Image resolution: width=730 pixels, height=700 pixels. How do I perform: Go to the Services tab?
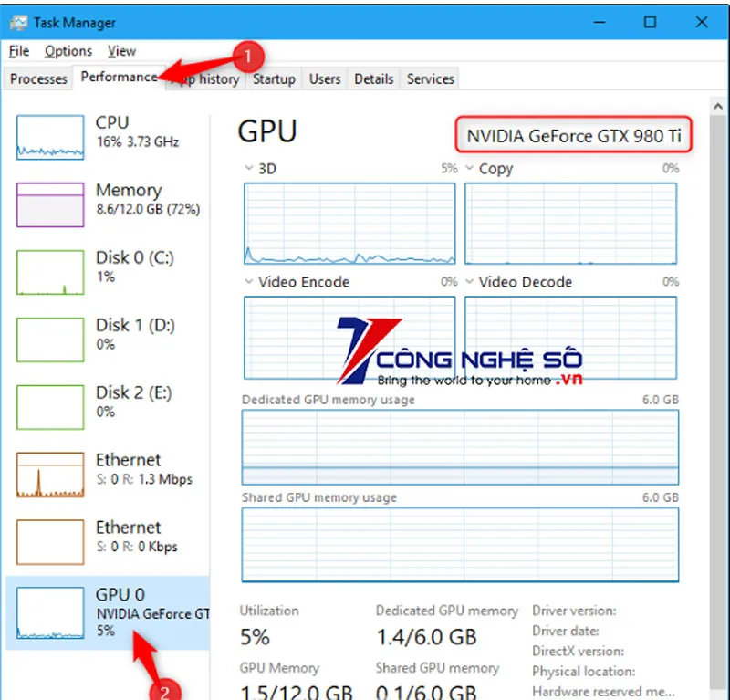pos(430,79)
